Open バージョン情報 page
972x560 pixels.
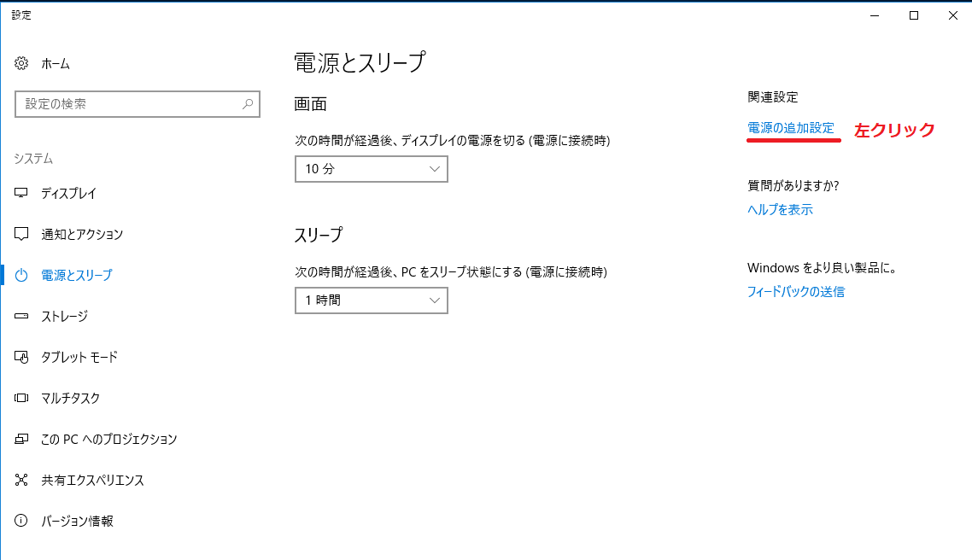pyautogui.click(x=78, y=521)
